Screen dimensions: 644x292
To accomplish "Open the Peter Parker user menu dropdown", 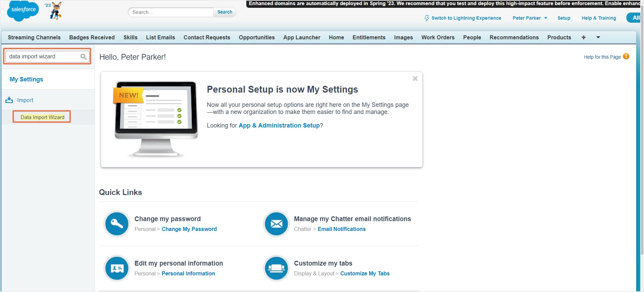I will (530, 18).
